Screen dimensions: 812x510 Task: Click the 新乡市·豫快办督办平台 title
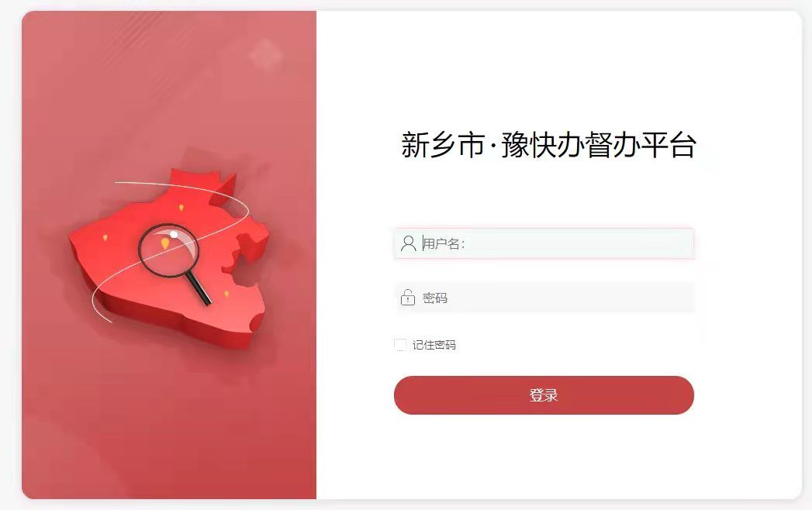point(548,145)
